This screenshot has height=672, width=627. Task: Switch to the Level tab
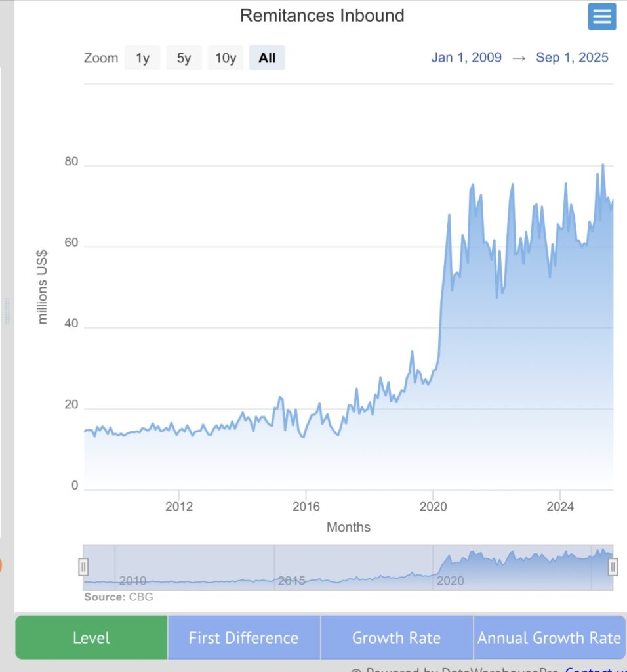coord(91,637)
